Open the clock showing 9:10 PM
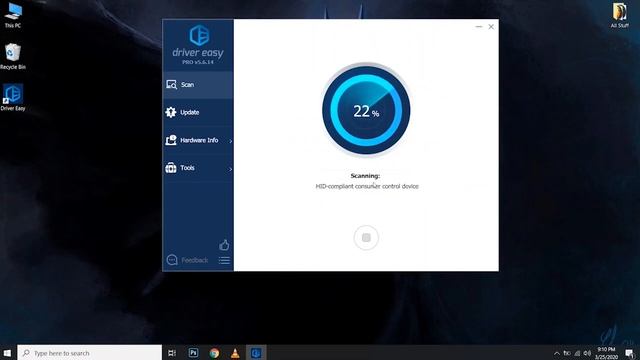The height and width of the screenshot is (360, 640). point(606,353)
